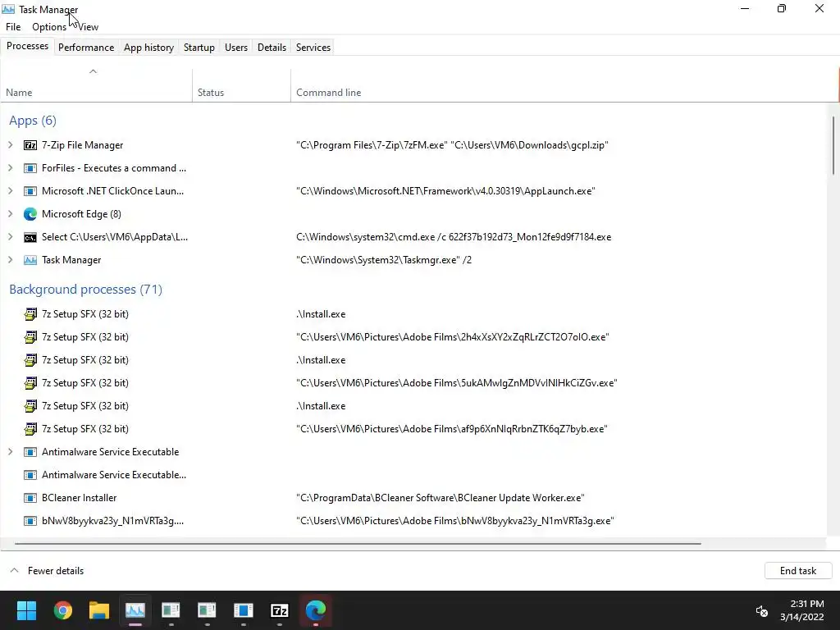Collapse view using Fewer details chevron

click(15, 571)
